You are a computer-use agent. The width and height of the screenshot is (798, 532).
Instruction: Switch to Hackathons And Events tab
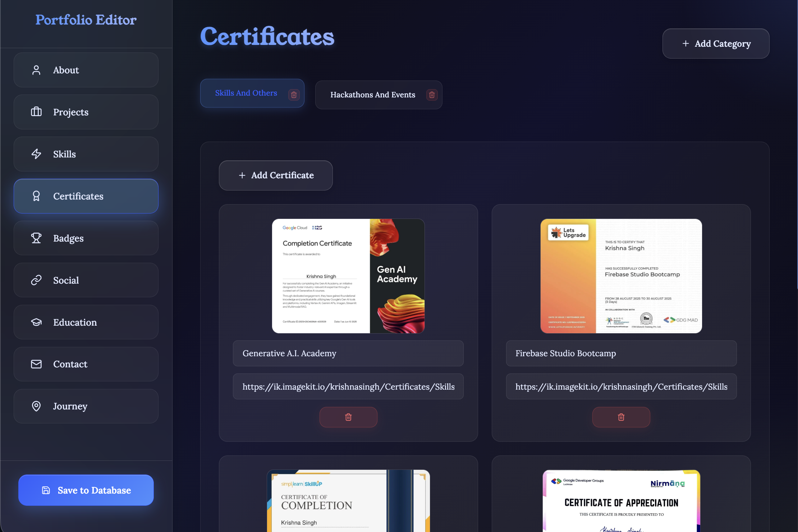(x=372, y=95)
